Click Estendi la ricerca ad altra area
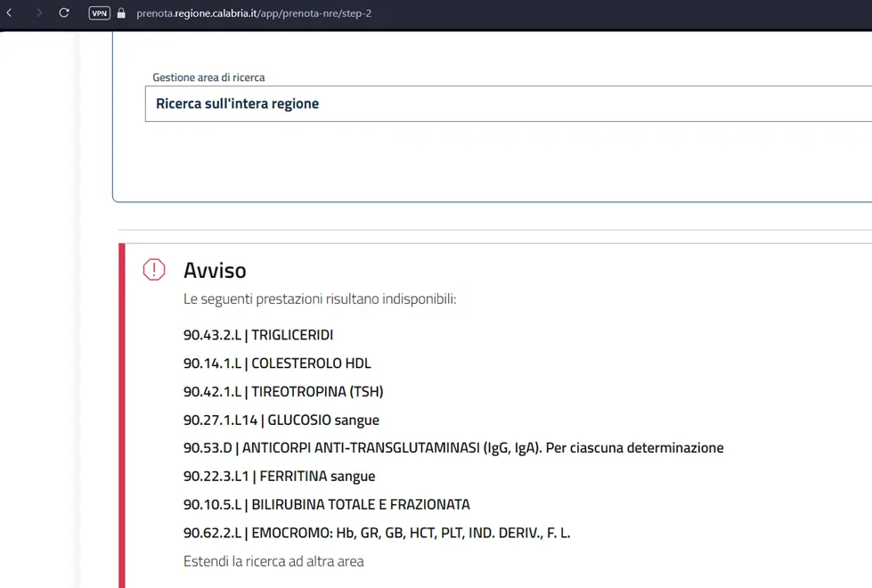This screenshot has height=588, width=872. coord(273,561)
